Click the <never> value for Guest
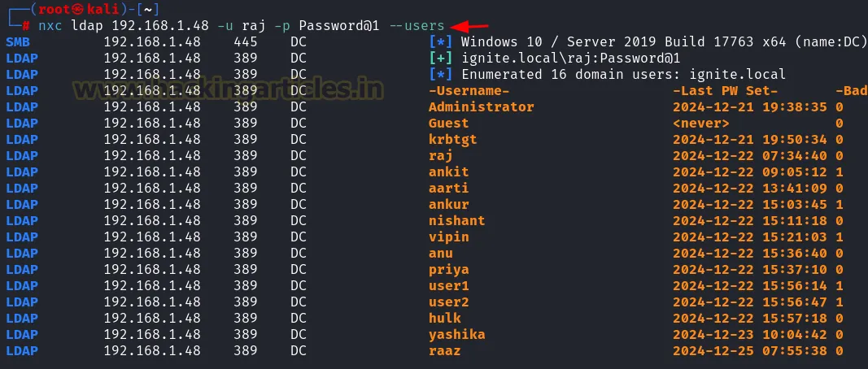Screen dimensions: 868x369 click(701, 123)
